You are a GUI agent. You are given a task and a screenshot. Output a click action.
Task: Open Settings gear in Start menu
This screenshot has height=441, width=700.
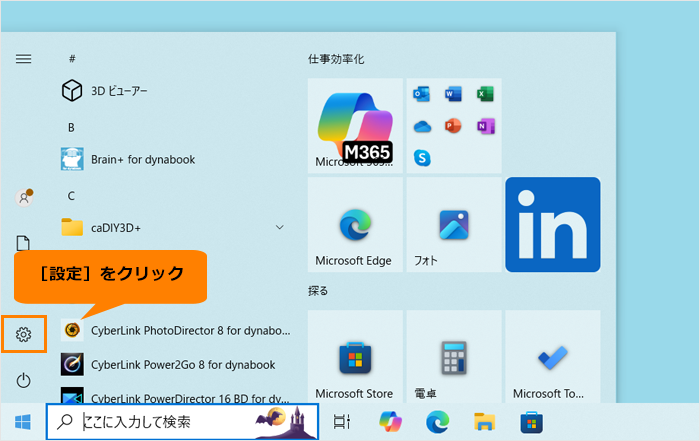[24, 334]
